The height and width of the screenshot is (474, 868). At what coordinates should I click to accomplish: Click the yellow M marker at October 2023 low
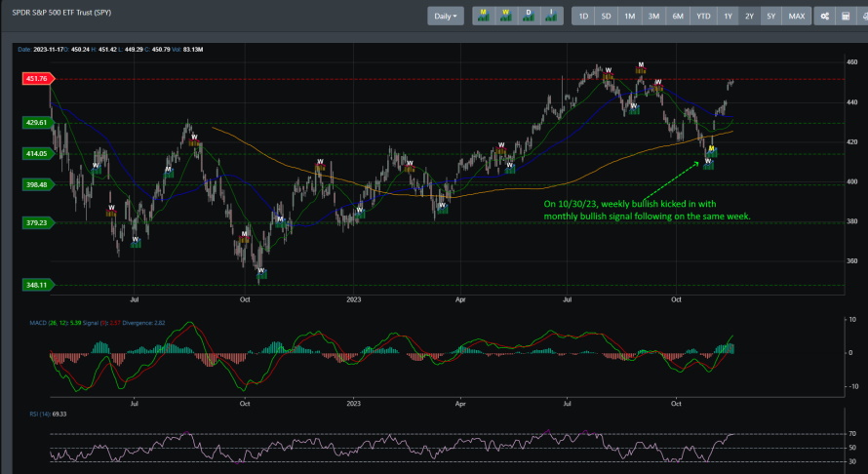pyautogui.click(x=712, y=151)
